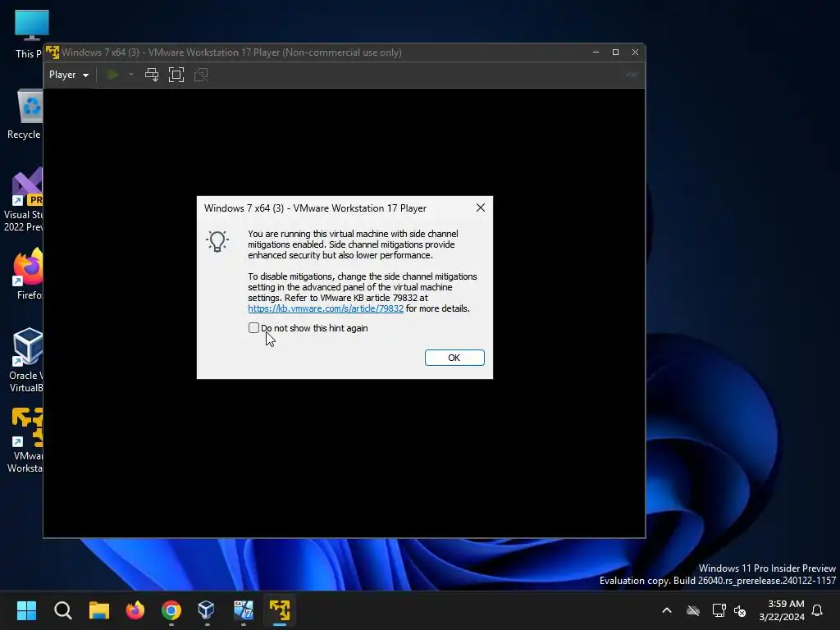Maximize the VMware Player window

[x=615, y=52]
